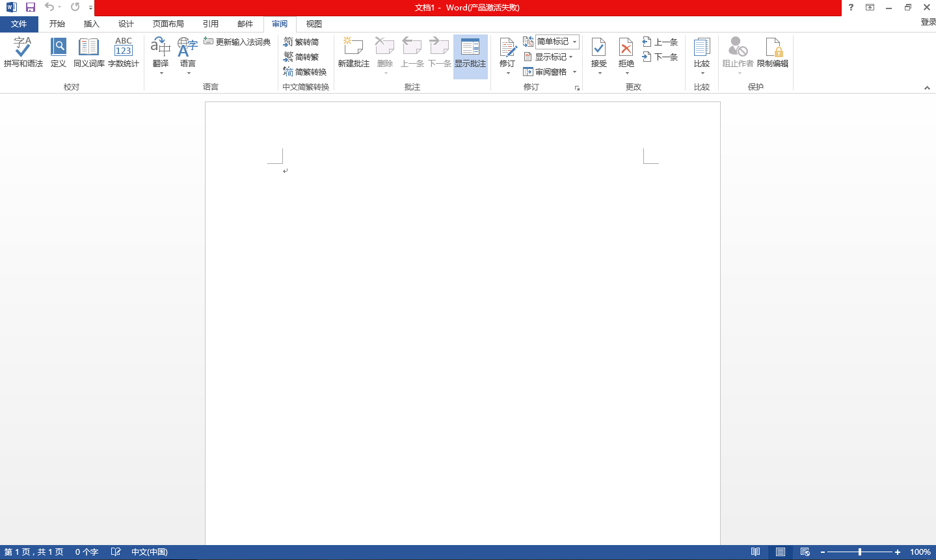Open the 文件 file tab

[19, 24]
